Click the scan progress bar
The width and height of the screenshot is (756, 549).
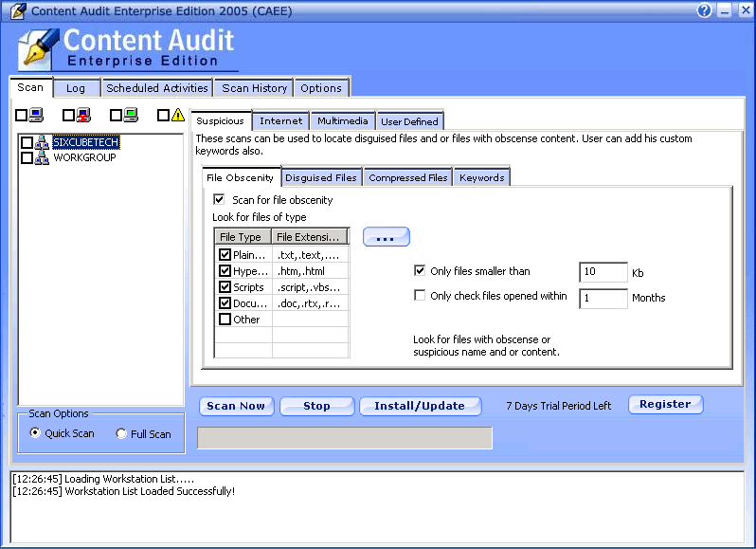coord(345,437)
